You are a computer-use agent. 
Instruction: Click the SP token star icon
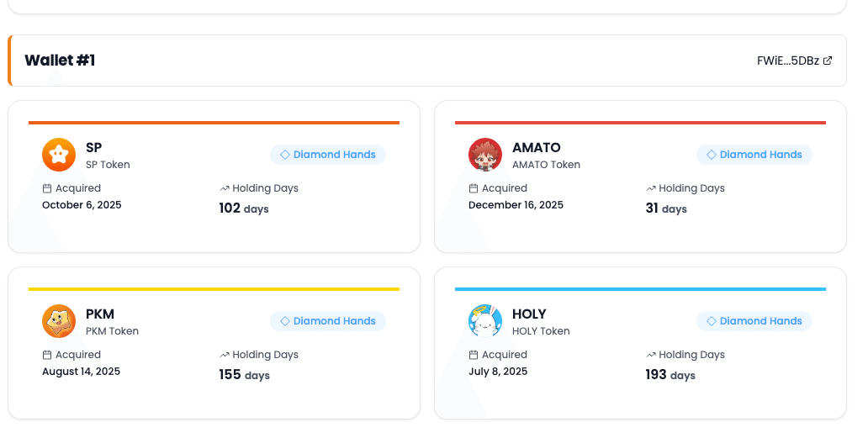click(x=59, y=155)
